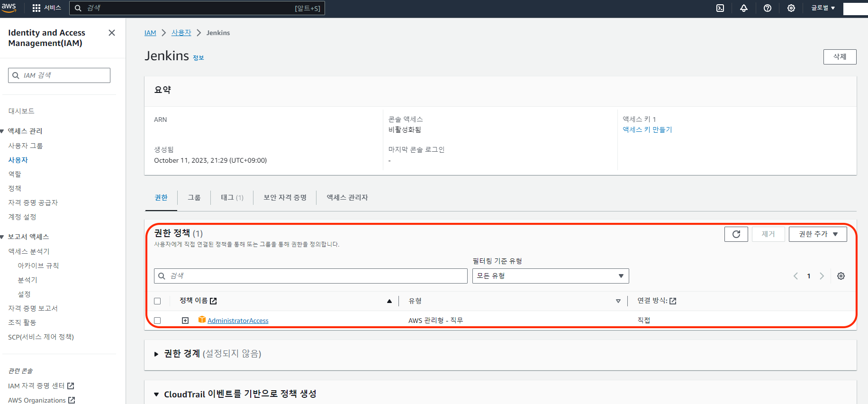Viewport: 868px width, 404px height.
Task: Open the 서비스 services grid menu
Action: pos(46,8)
